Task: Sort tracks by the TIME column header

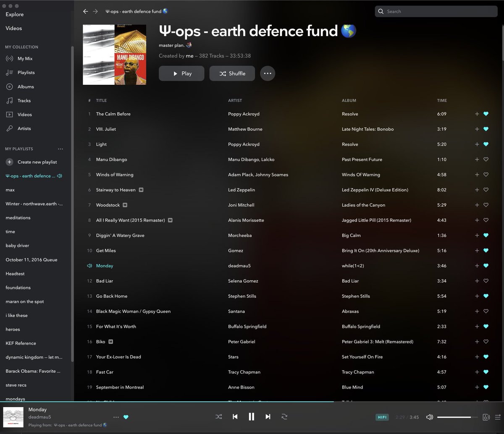Action: 442,100
